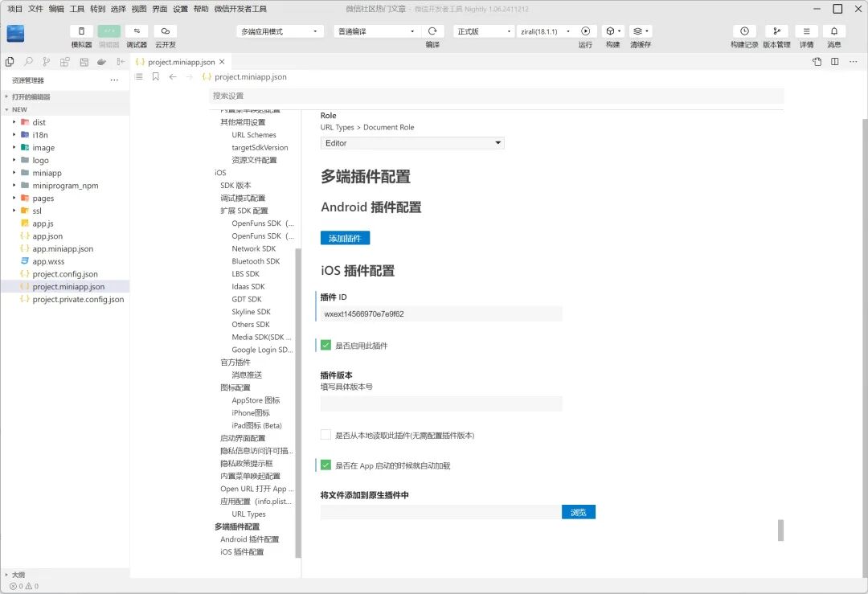Close the project.miniapp.json tab
Screen dimensions: 868x594
222,62
